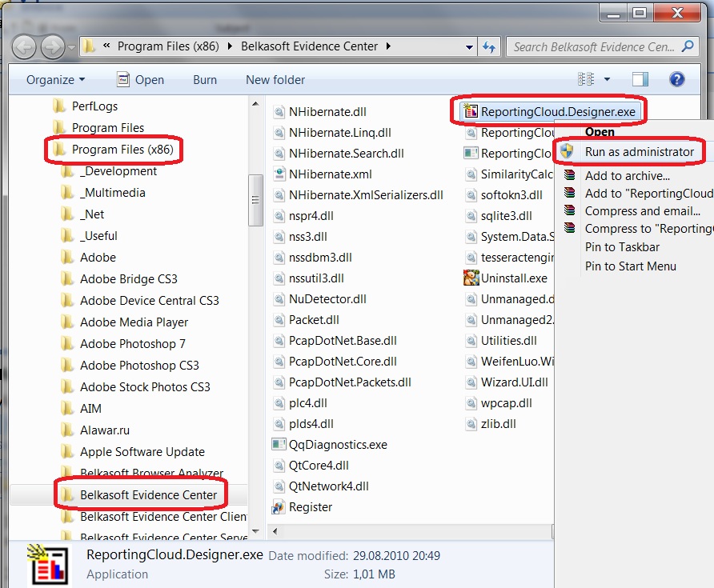Click the folder tree scrollbar thumb
714x588 pixels.
[x=255, y=200]
